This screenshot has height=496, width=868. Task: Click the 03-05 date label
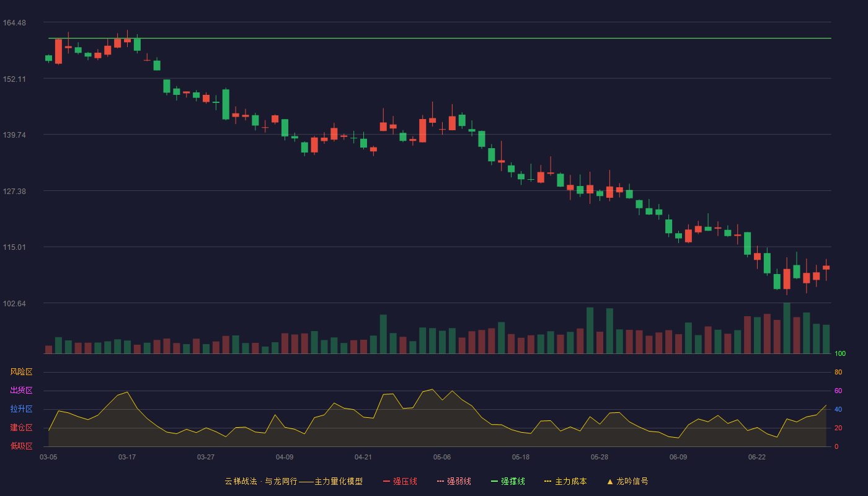click(48, 457)
